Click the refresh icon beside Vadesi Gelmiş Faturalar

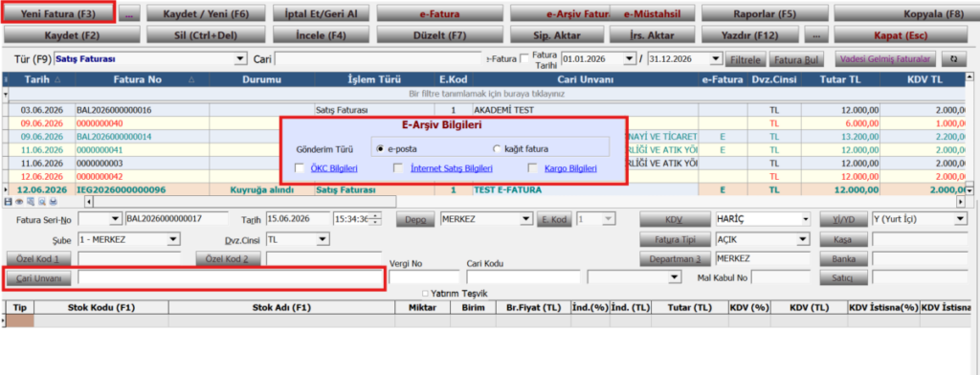point(954,59)
